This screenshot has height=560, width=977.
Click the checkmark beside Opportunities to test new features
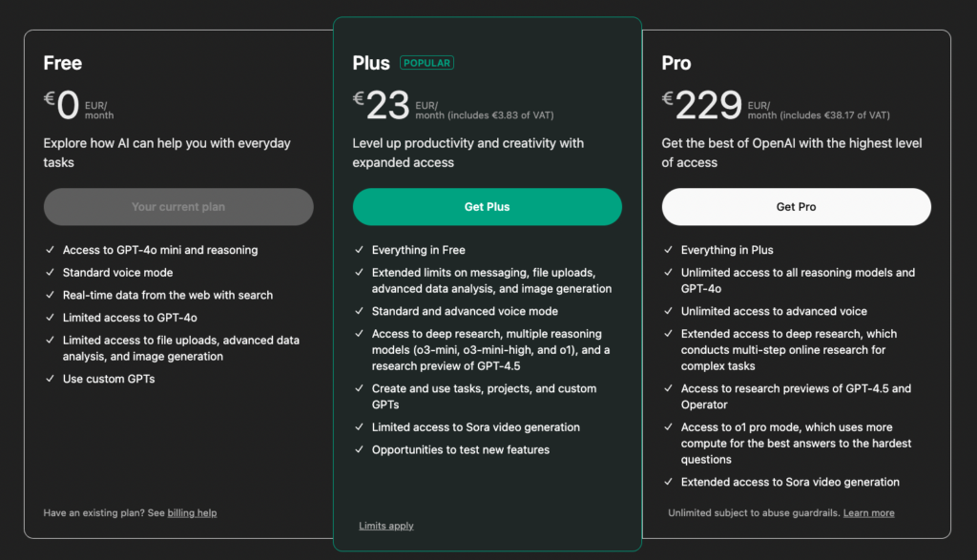tap(357, 449)
